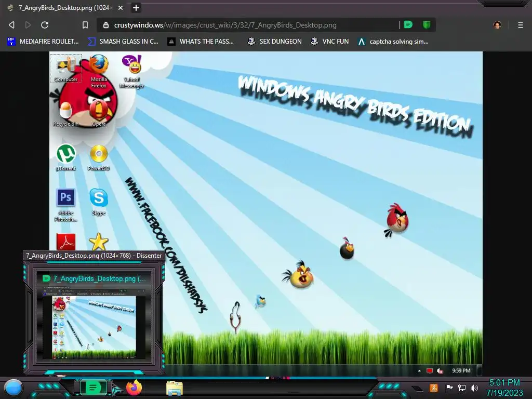Image resolution: width=532 pixels, height=399 pixels.
Task: Open the user profile avatar icon
Action: (497, 25)
